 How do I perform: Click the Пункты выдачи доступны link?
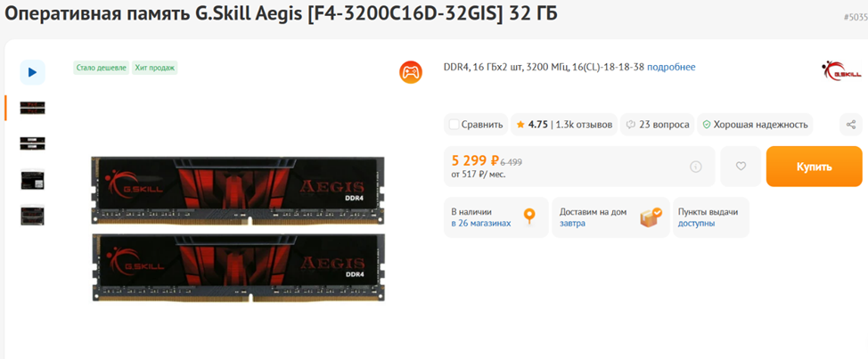click(x=696, y=224)
